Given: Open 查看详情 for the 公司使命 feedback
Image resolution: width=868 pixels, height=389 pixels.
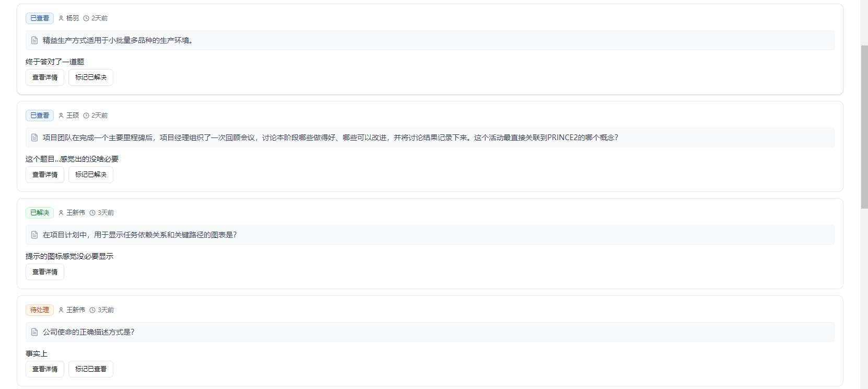Looking at the screenshot, I should tap(45, 369).
